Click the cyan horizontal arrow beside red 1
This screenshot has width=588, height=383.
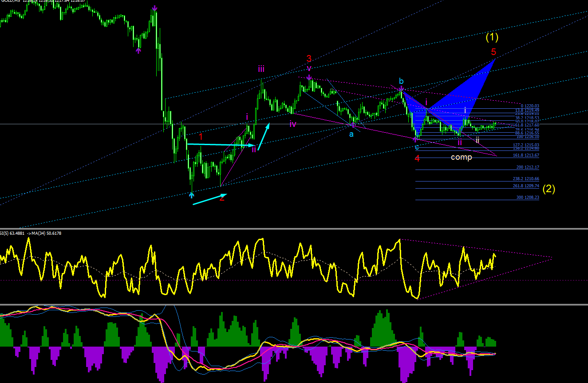tap(221, 144)
